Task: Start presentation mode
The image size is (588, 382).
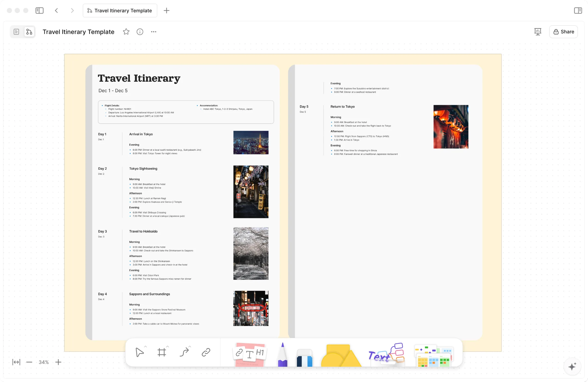Action: [x=538, y=32]
